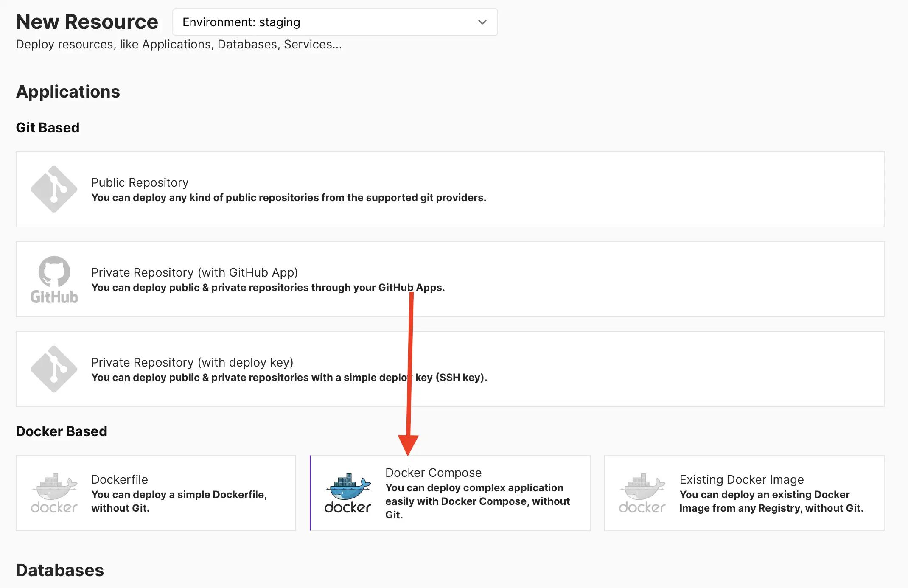Select Private Repository (with deploy key)
The width and height of the screenshot is (908, 588).
point(192,362)
